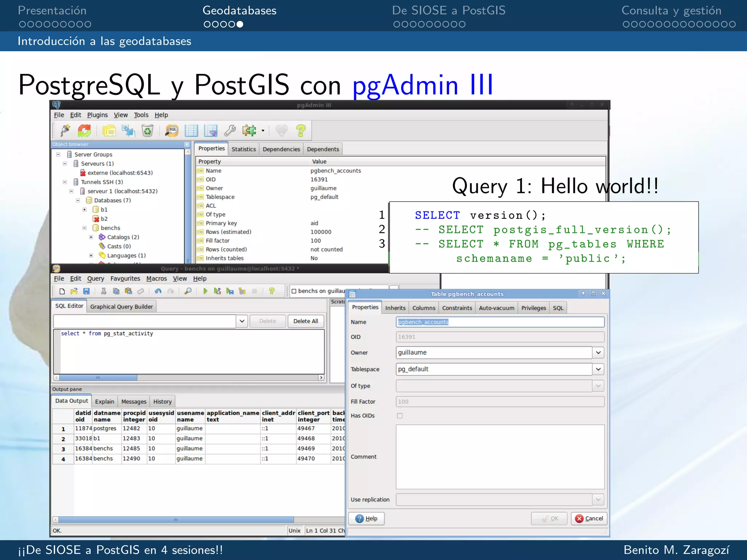Toggle the Has OIDs checkbox
Screen dimensions: 747x560
[x=400, y=416]
